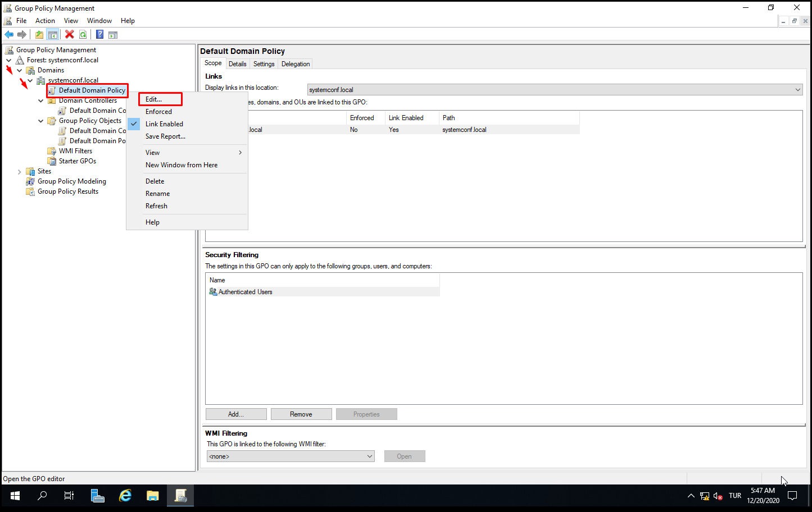Open Help with the blue question-mark icon

click(99, 35)
